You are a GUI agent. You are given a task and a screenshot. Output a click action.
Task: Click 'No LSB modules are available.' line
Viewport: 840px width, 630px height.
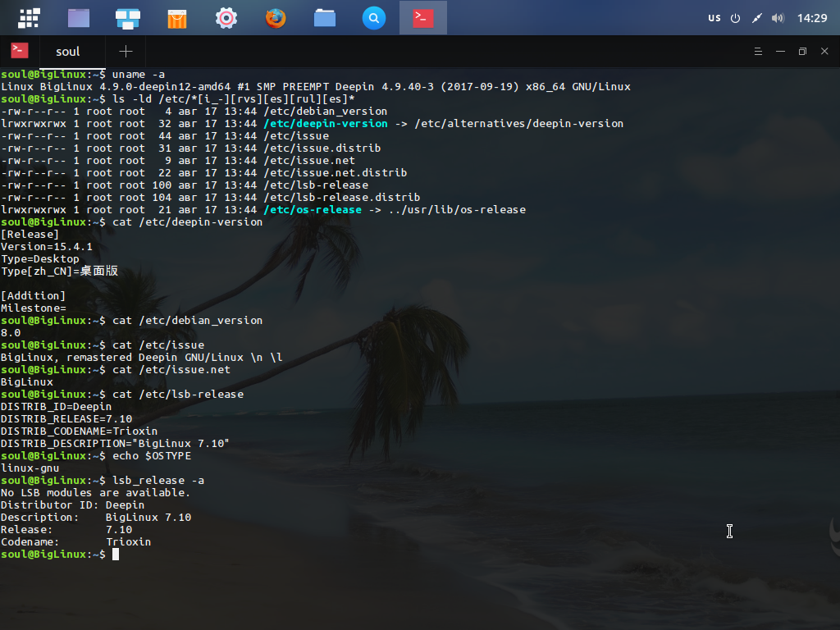[x=95, y=493]
